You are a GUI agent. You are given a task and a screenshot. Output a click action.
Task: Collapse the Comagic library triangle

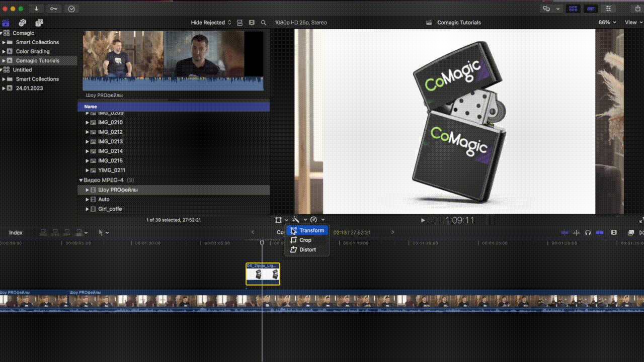[2, 33]
